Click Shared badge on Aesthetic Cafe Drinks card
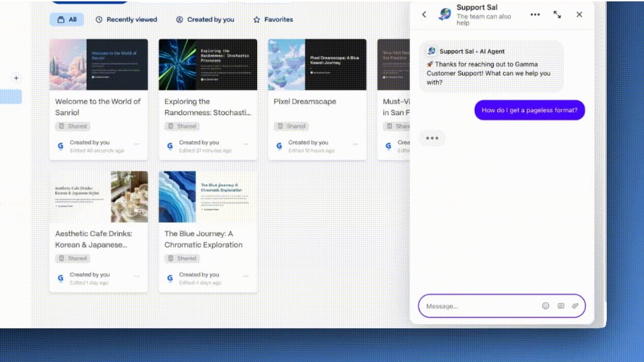 click(72, 258)
